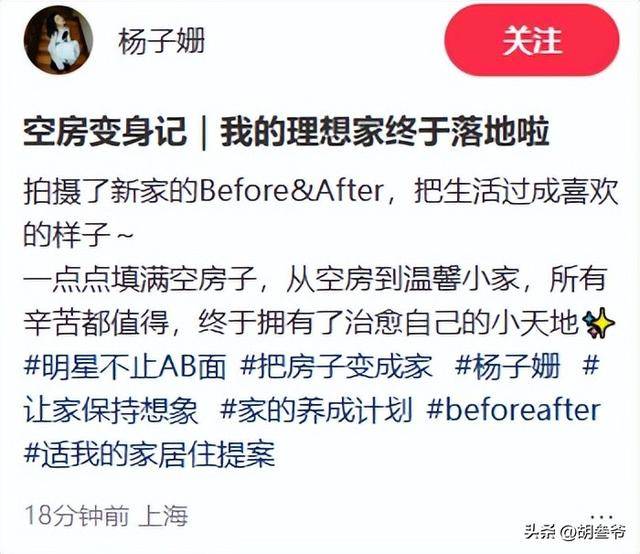Screen dimensions: 640x554
Task: Click the 18分钟前 timestamp
Action: tap(77, 515)
